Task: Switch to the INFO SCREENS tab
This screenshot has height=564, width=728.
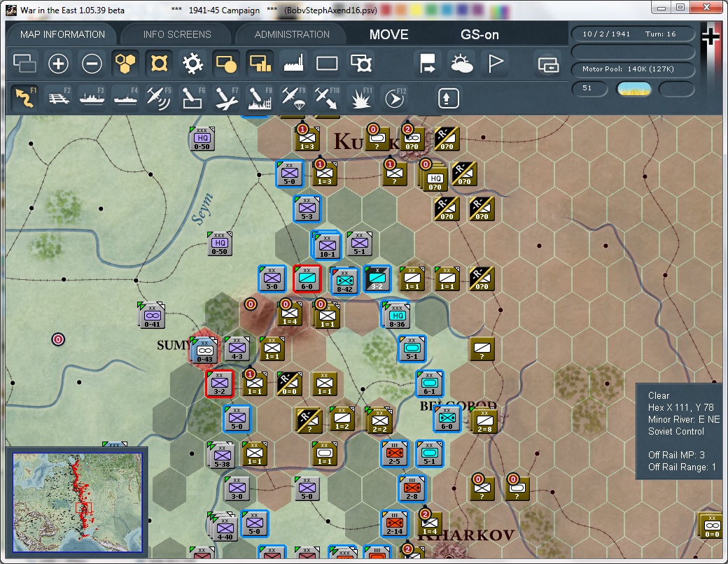Action: 177,34
